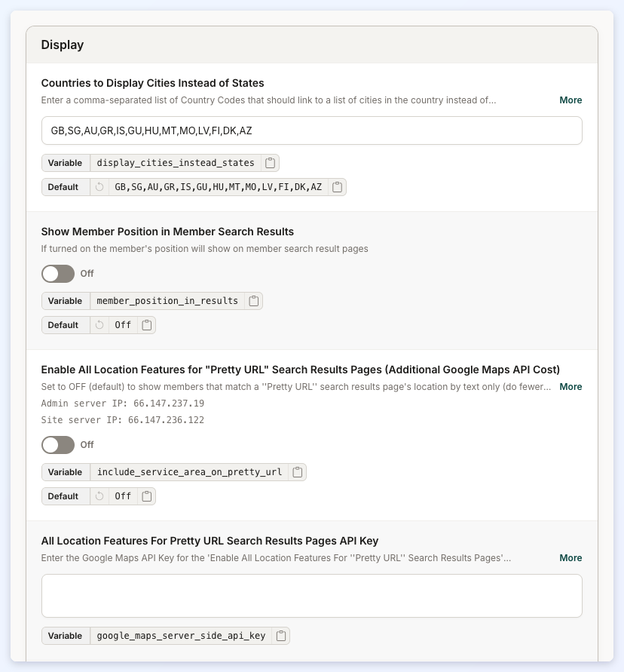This screenshot has height=672, width=624.
Task: Reset Pretty URL location features to default
Action: 99,496
